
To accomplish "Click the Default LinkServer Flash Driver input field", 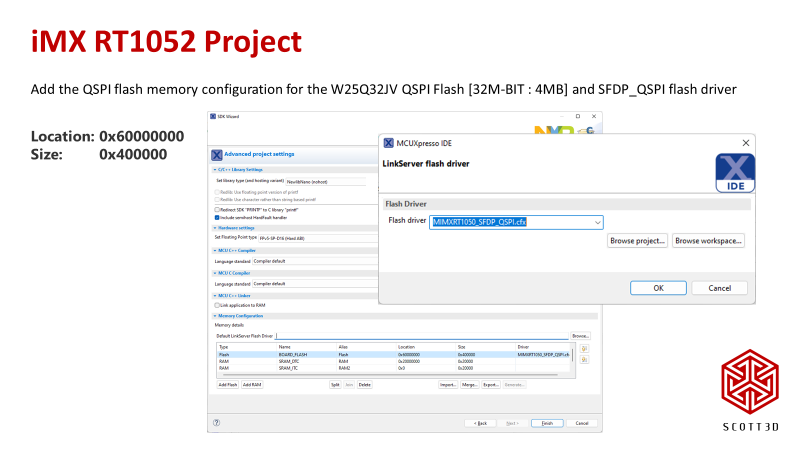I will (x=422, y=336).
